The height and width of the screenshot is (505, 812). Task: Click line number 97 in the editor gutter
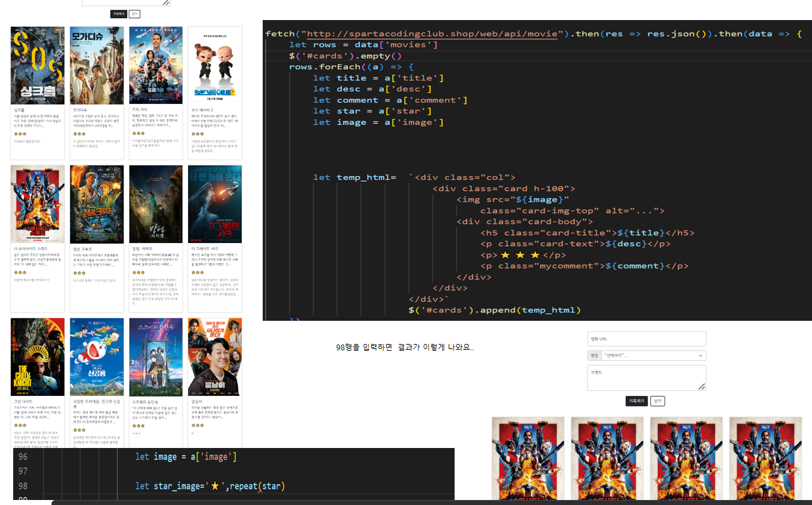(23, 471)
